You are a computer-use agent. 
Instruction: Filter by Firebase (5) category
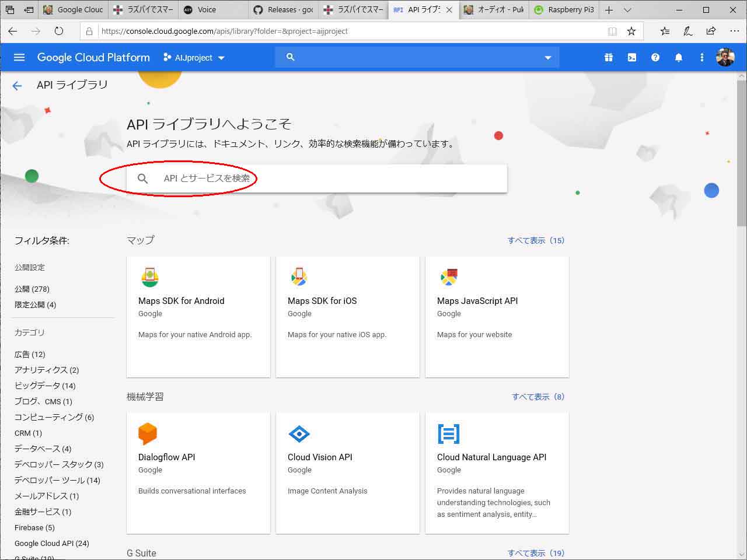[34, 528]
